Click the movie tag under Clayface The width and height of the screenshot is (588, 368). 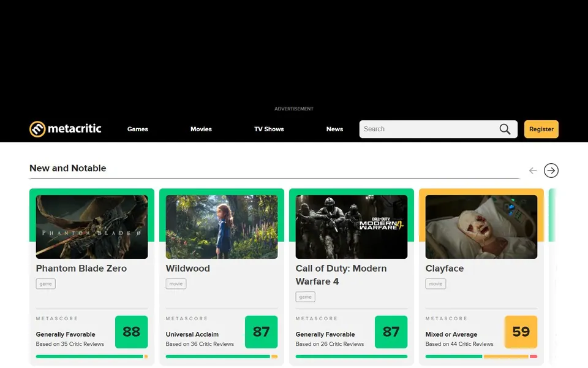coord(435,284)
